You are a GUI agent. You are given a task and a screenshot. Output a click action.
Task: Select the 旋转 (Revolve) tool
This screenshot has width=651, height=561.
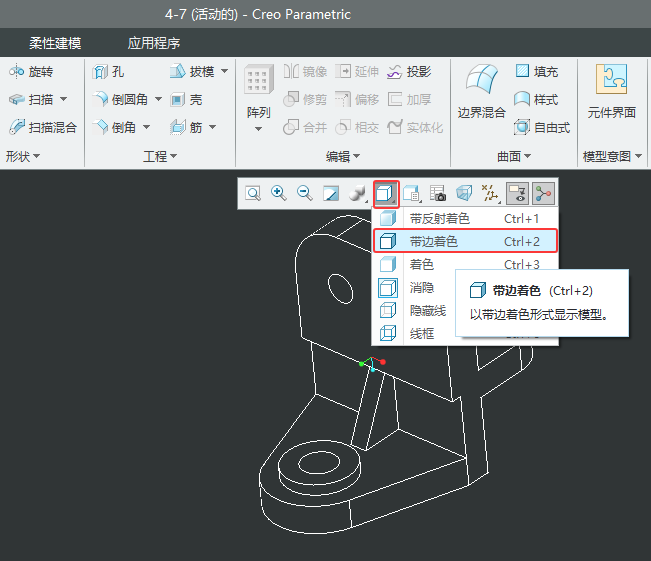point(31,72)
